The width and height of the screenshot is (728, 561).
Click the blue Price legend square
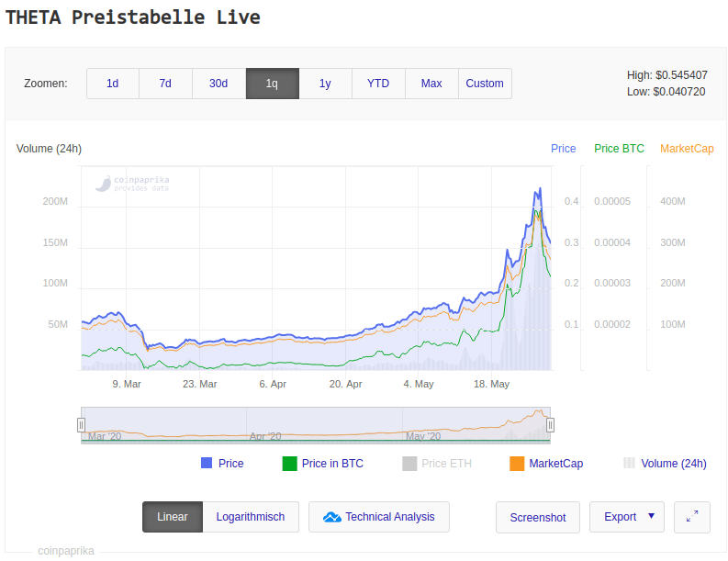[x=207, y=464]
